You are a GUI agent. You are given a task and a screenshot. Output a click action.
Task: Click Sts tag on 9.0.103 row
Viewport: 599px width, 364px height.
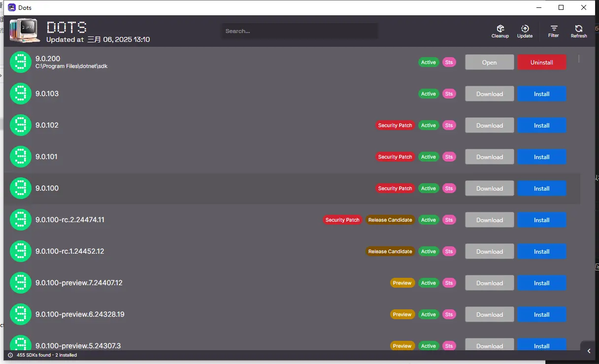click(449, 94)
